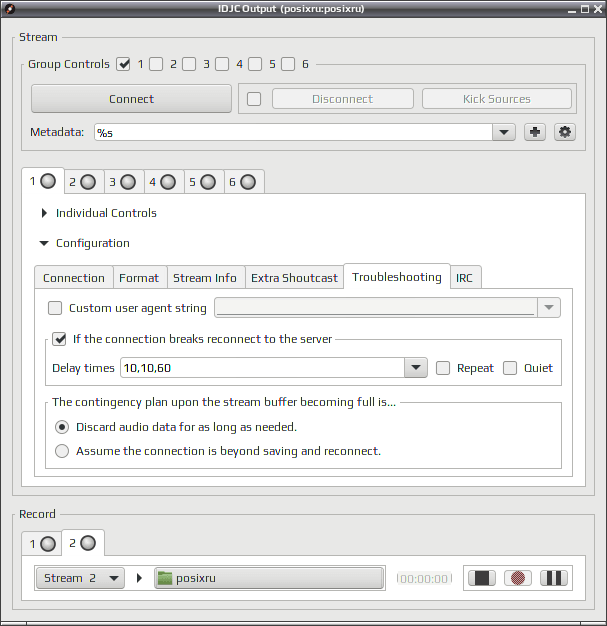Open metadata settings gear icon
Viewport: 607px width, 626px height.
tap(565, 132)
